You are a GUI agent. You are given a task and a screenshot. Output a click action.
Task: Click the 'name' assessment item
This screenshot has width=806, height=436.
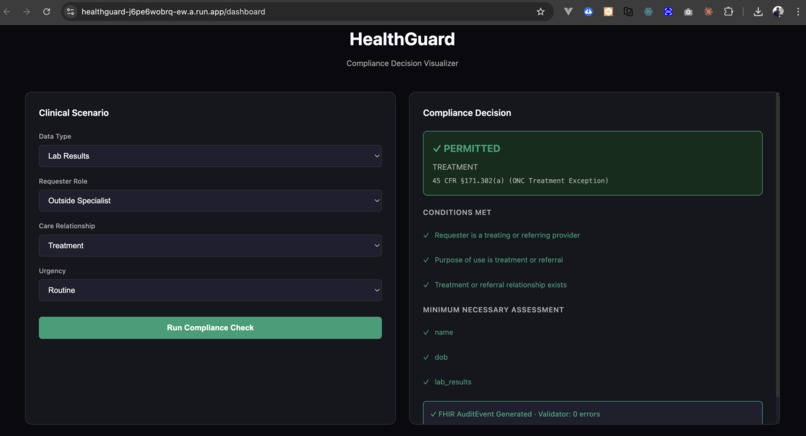click(x=444, y=332)
